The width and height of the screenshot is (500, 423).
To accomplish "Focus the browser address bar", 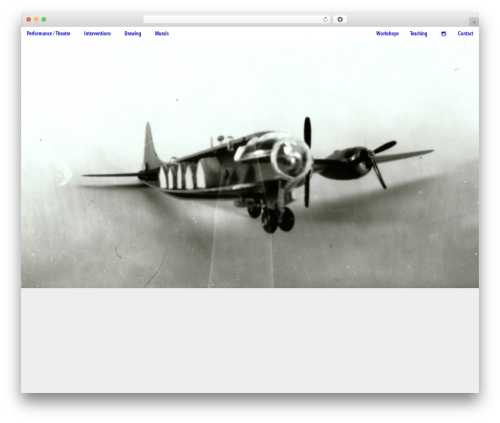I will tap(236, 19).
